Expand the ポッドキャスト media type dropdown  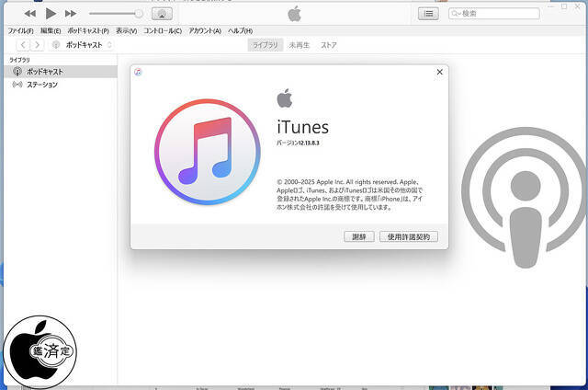88,44
